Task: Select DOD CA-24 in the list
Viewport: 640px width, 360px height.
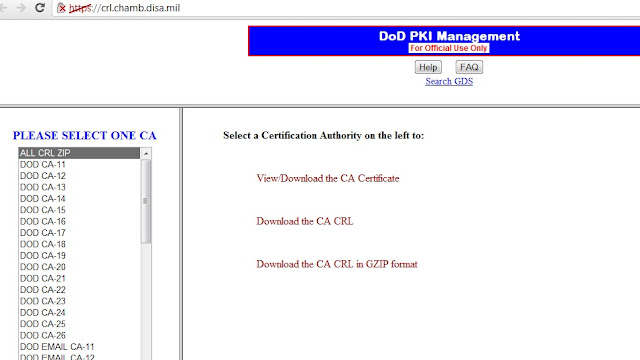Action: 79,313
